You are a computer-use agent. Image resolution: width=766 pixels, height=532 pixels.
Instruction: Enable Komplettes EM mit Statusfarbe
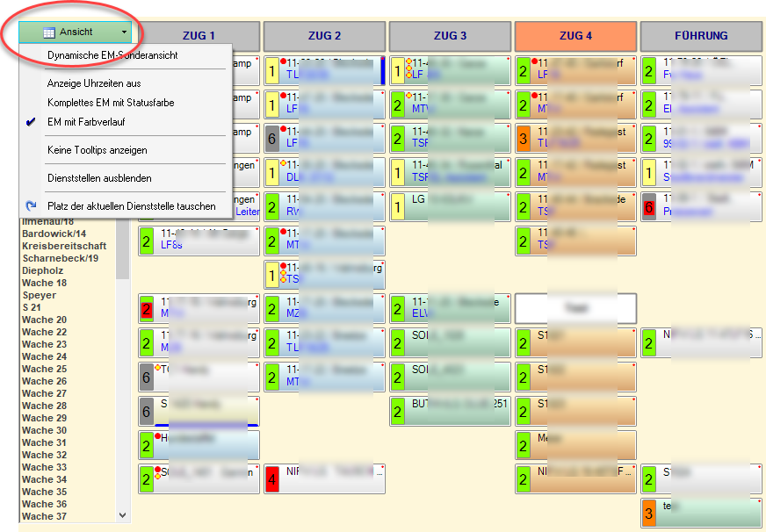coord(111,103)
